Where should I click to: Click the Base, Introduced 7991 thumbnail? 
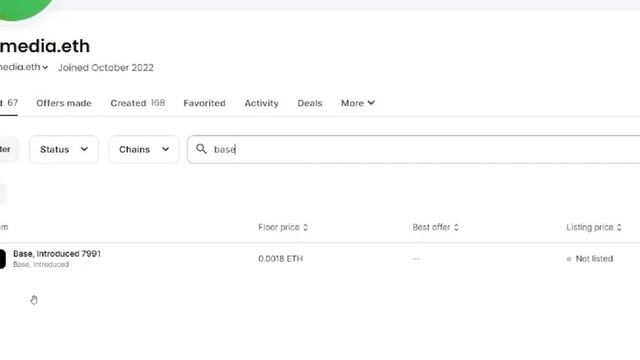click(x=2, y=259)
